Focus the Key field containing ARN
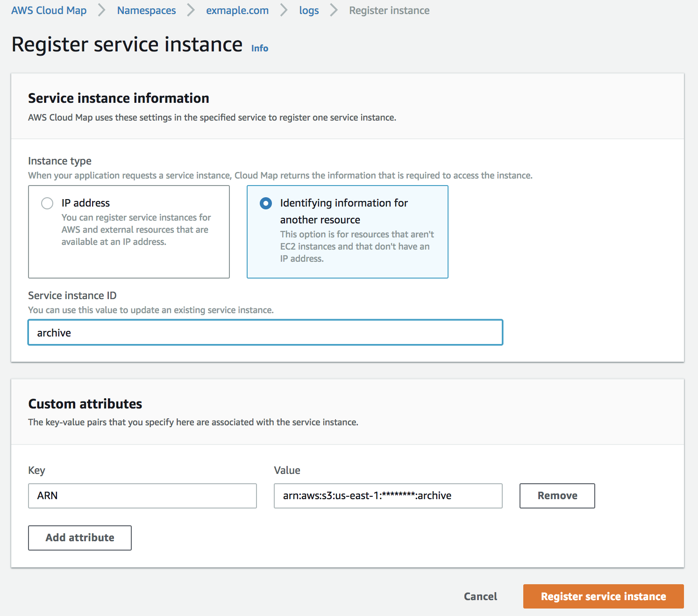This screenshot has height=616, width=698. point(142,496)
